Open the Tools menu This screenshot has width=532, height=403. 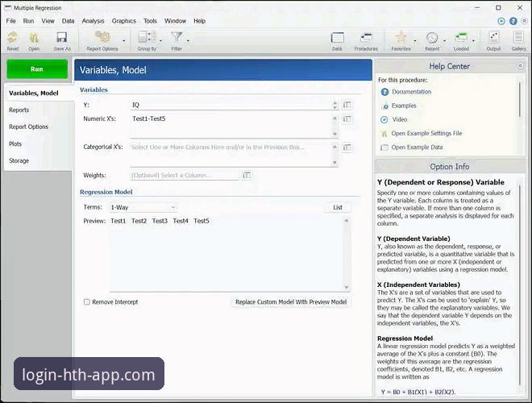click(150, 21)
